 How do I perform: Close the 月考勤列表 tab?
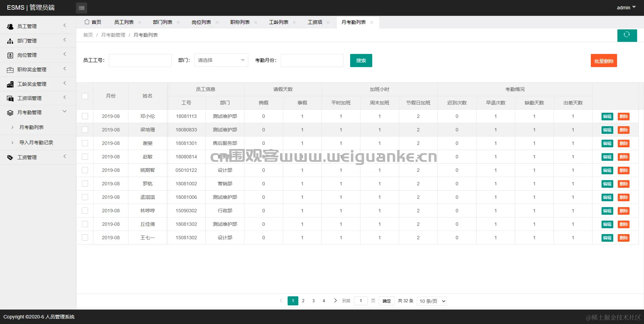[x=372, y=22]
